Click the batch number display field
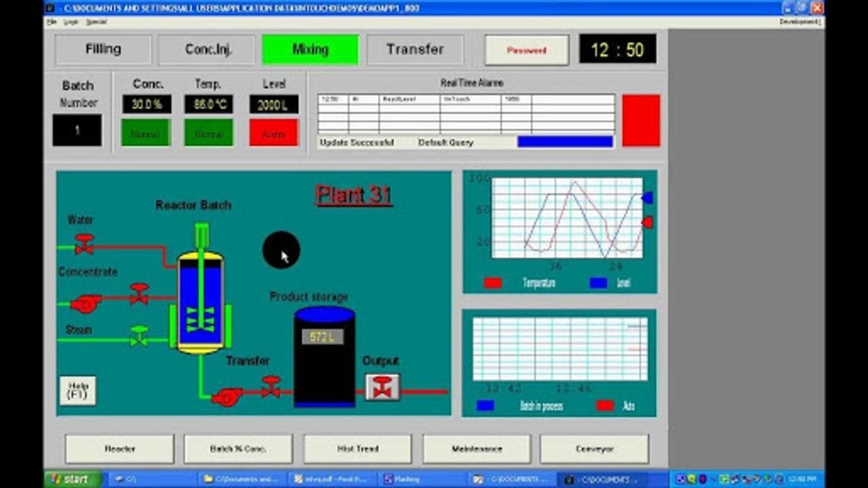The image size is (868, 488). click(x=77, y=130)
